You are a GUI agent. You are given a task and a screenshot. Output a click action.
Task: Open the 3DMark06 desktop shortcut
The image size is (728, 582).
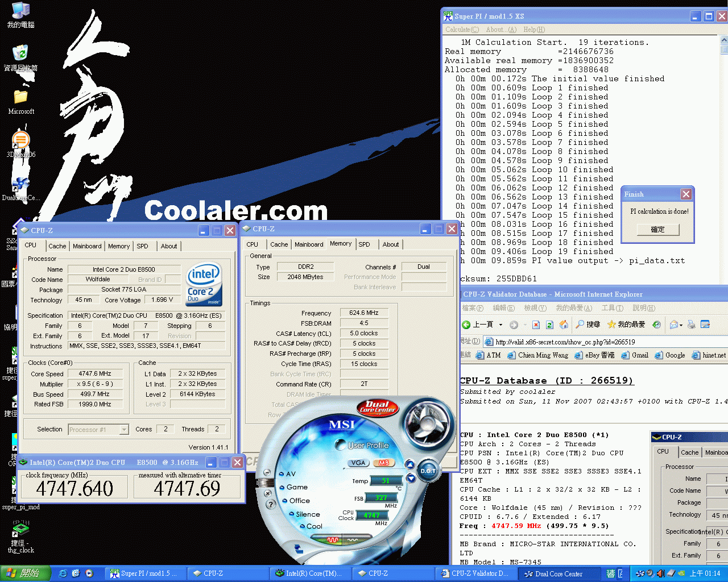[21, 145]
